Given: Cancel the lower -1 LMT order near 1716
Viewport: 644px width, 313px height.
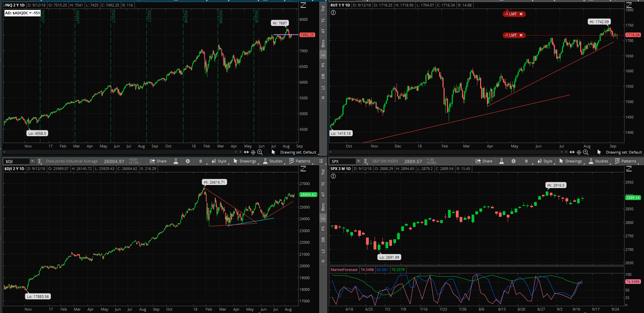Looking at the screenshot, I should click(x=521, y=35).
